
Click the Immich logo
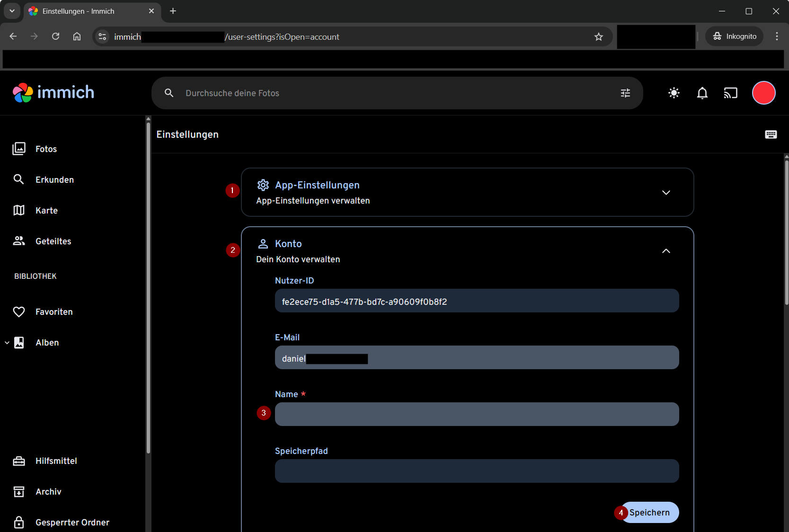click(x=53, y=93)
